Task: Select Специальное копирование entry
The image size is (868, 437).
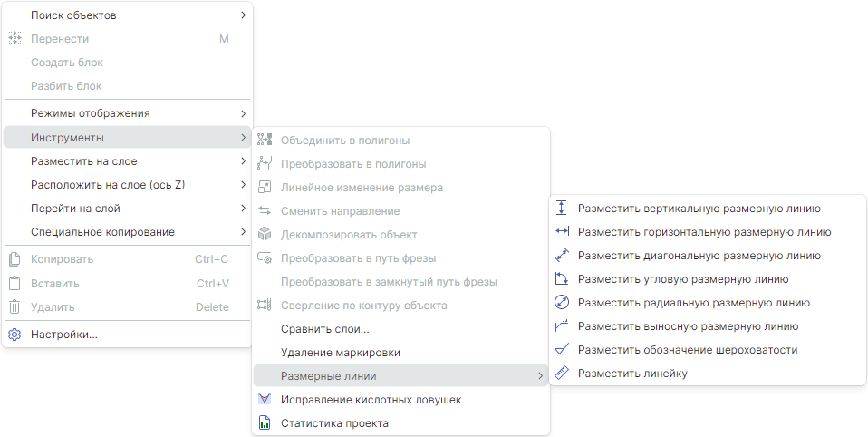Action: [x=128, y=231]
